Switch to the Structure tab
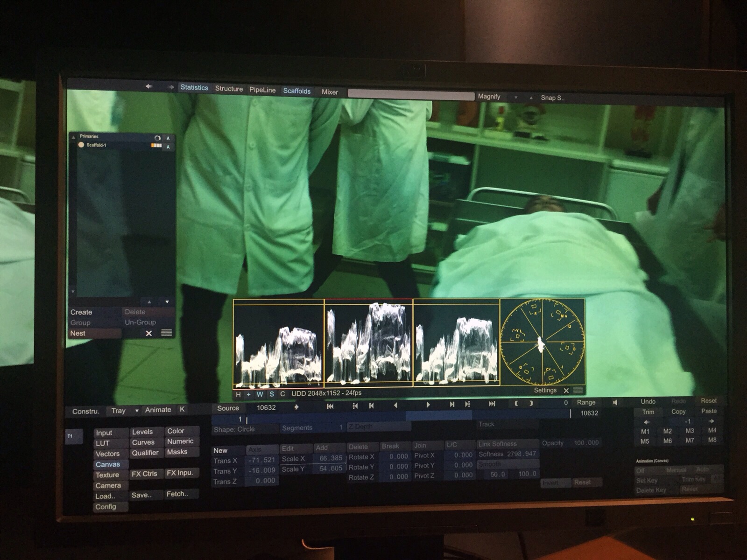 (229, 89)
